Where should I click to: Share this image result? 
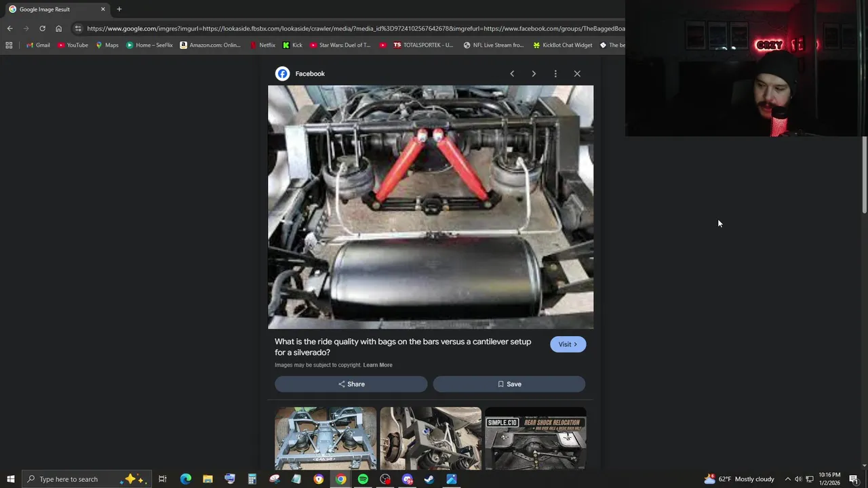coord(351,384)
